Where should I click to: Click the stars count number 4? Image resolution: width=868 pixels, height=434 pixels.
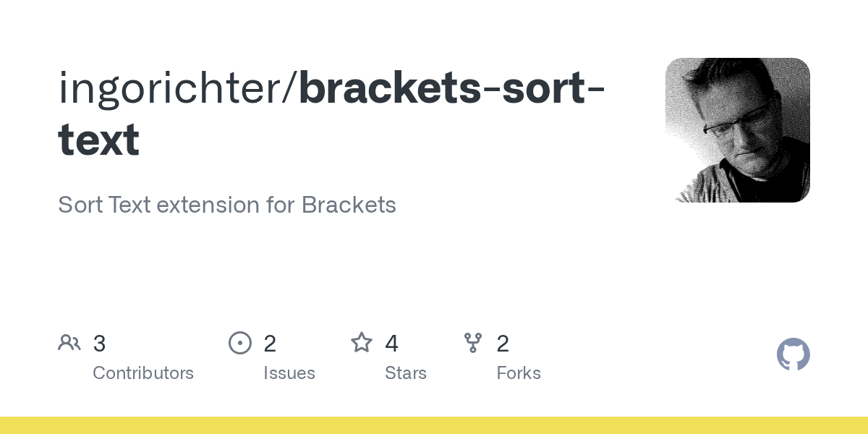click(x=391, y=344)
